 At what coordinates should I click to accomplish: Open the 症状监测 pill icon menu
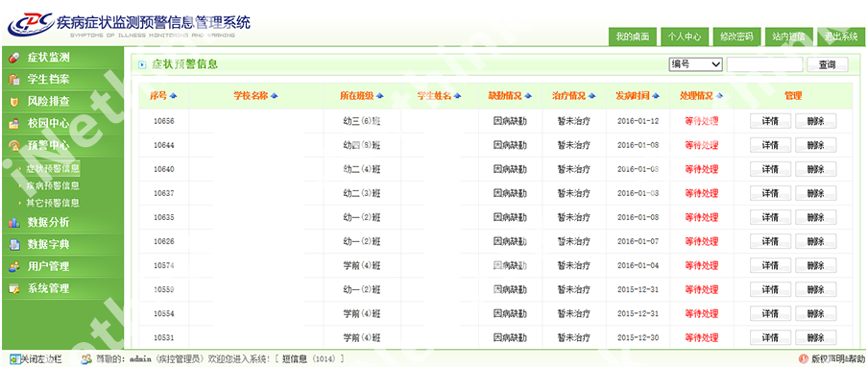pyautogui.click(x=14, y=58)
